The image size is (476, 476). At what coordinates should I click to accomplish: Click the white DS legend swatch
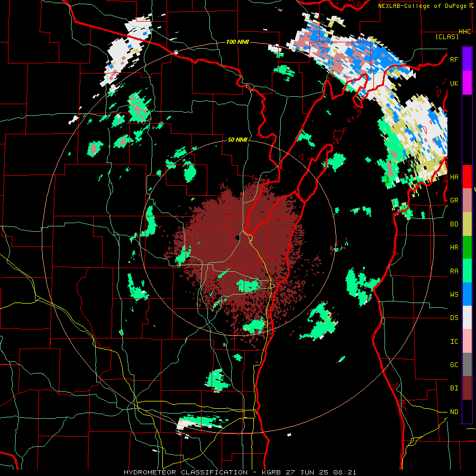[467, 317]
